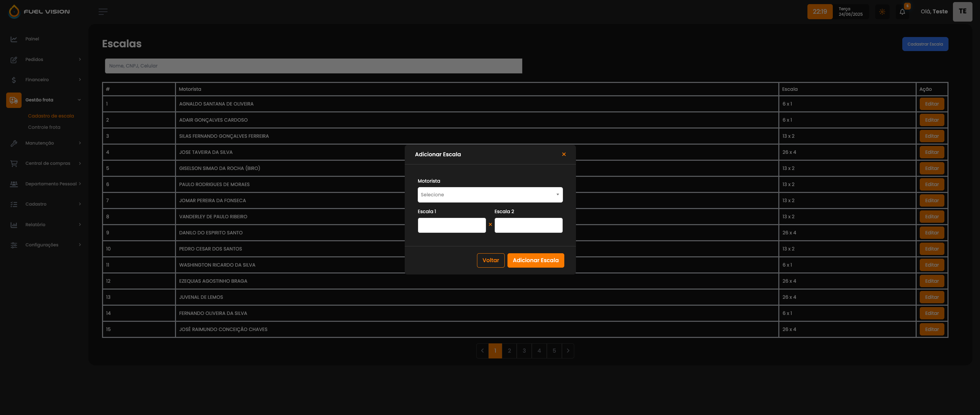This screenshot has height=415, width=980.
Task: Click the Gestão frota truck icon
Action: pos(14,100)
